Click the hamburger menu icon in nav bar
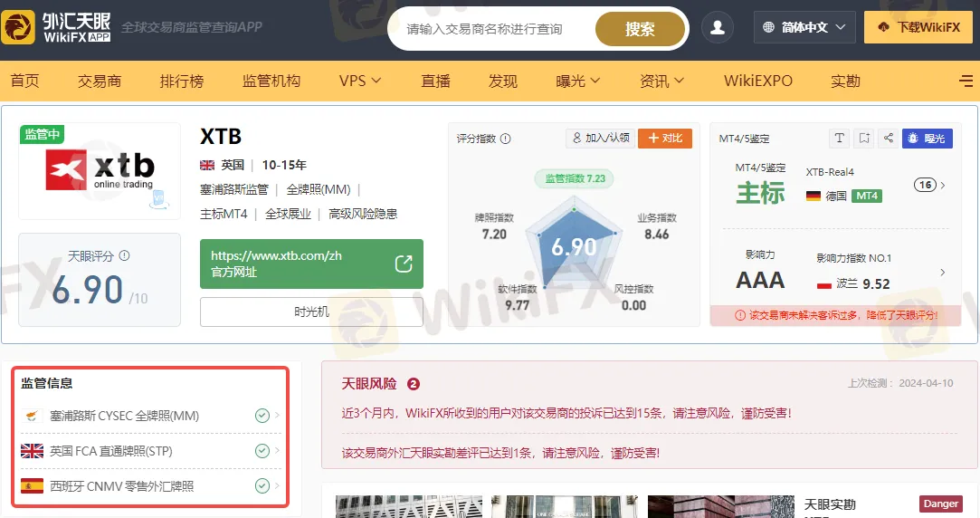This screenshot has height=518, width=980. 966,81
